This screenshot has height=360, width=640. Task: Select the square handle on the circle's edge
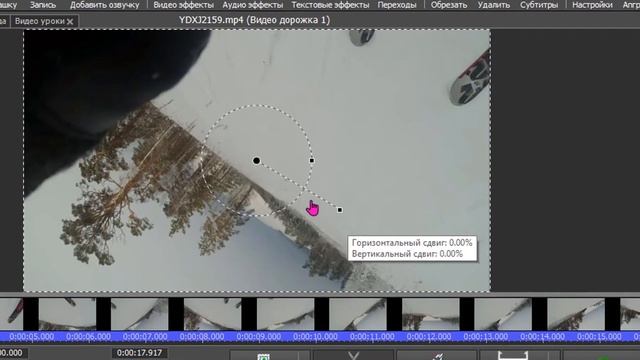[312, 160]
